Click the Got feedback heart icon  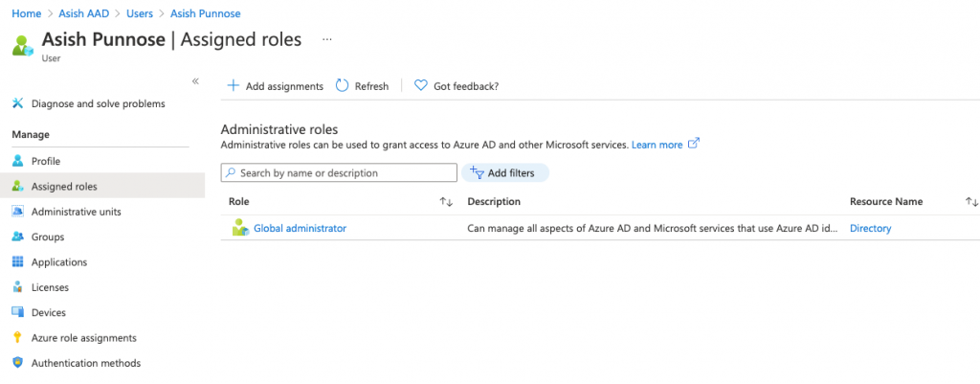point(421,85)
